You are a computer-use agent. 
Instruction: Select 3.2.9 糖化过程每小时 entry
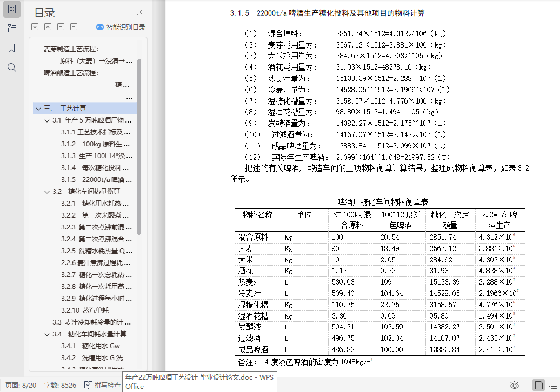click(x=96, y=298)
